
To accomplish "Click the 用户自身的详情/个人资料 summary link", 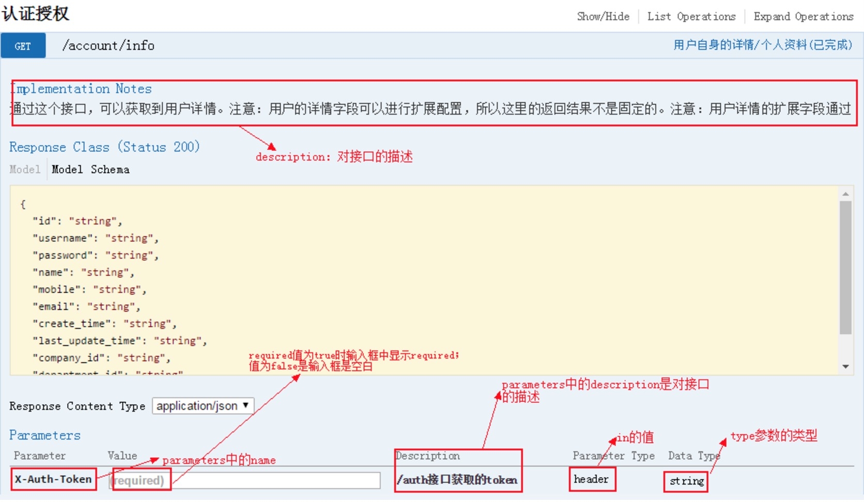I will point(762,45).
